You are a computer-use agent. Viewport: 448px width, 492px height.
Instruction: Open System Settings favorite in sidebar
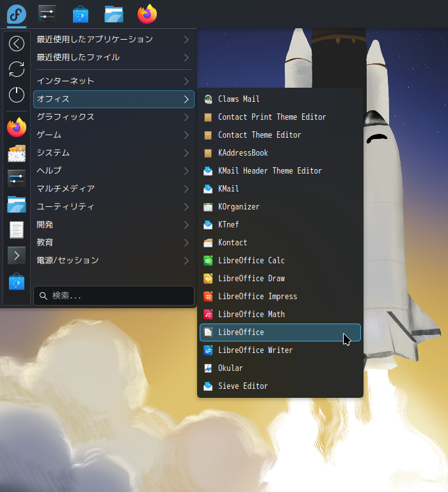click(x=17, y=179)
